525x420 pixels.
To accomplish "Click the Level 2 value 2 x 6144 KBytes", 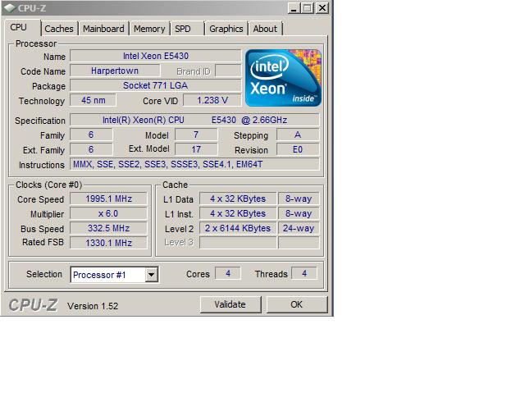I will tap(238, 228).
